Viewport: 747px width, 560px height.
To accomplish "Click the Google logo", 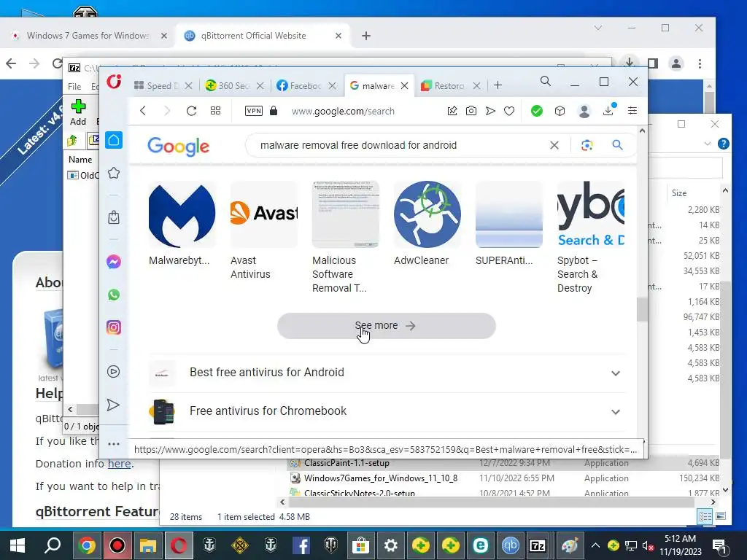I will (x=178, y=146).
